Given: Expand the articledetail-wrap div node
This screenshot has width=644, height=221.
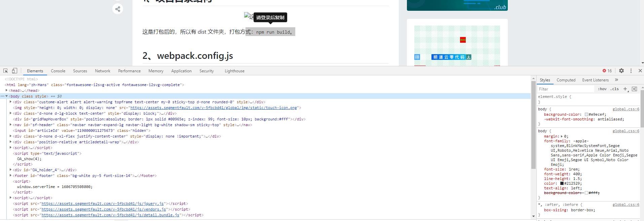Looking at the screenshot, I should [10, 142].
